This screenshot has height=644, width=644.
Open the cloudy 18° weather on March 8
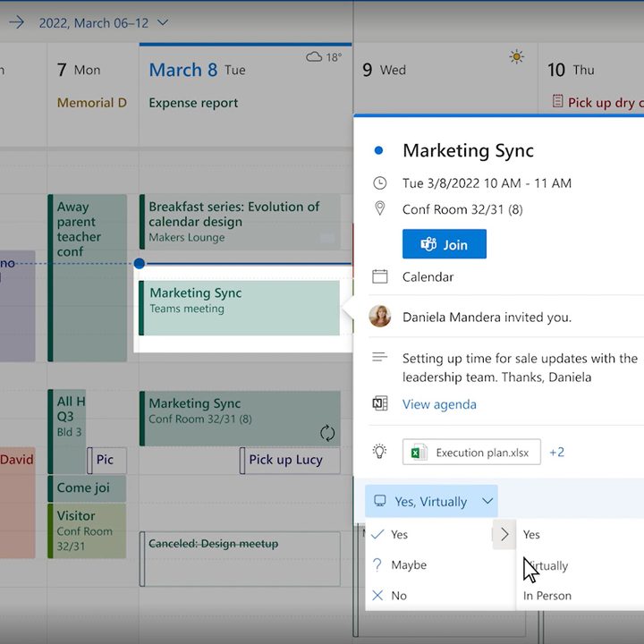point(324,57)
